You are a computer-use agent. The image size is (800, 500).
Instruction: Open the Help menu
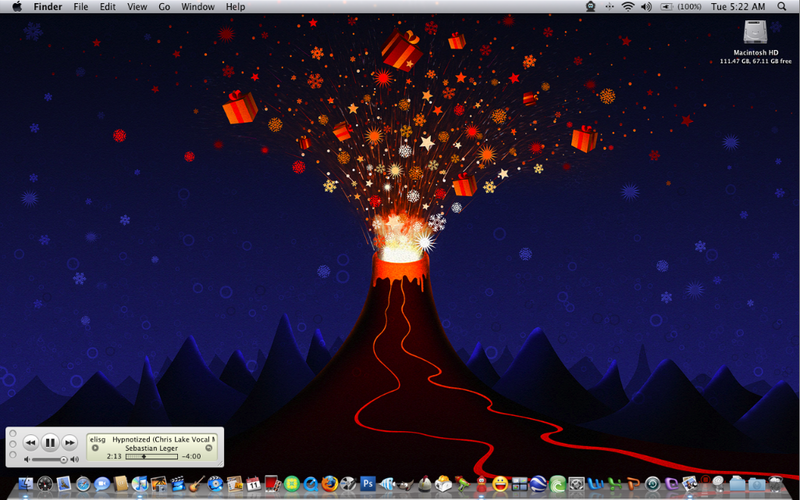[235, 7]
